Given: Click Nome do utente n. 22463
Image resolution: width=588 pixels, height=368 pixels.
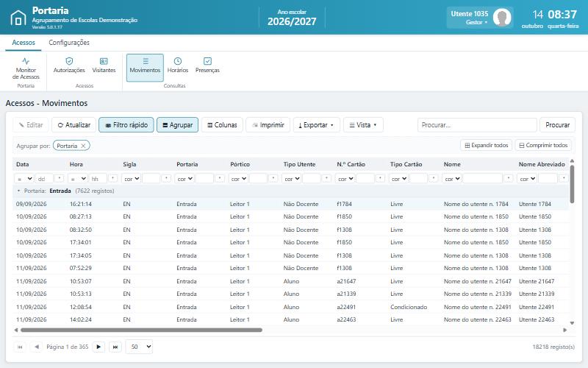Looking at the screenshot, I should [477, 319].
